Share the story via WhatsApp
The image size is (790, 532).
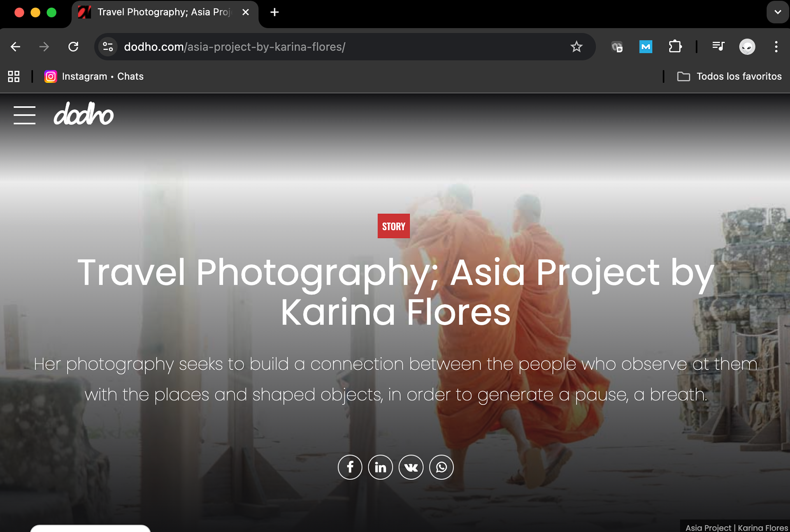pos(441,467)
